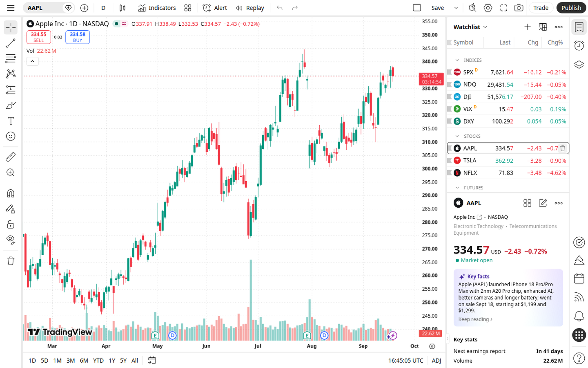Open the Fibonacci retracement tools

point(11,58)
